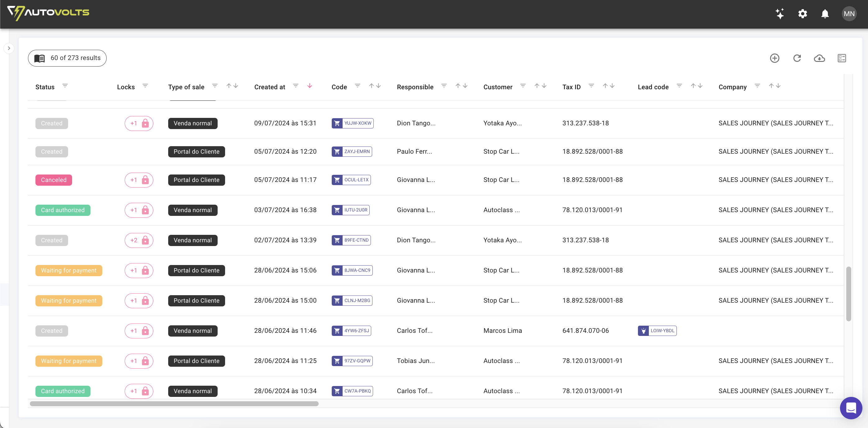Open the Status column filter
The height and width of the screenshot is (428, 868).
(x=65, y=86)
